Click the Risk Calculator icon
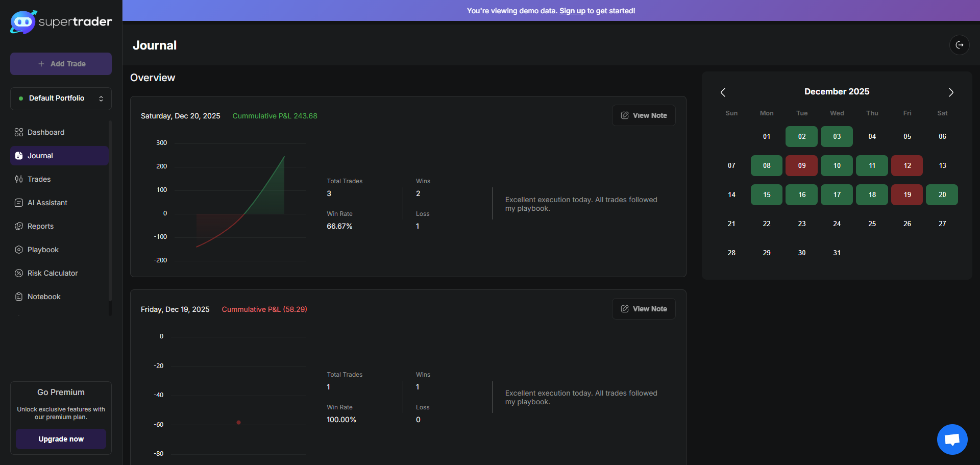The width and height of the screenshot is (980, 465). [x=19, y=273]
